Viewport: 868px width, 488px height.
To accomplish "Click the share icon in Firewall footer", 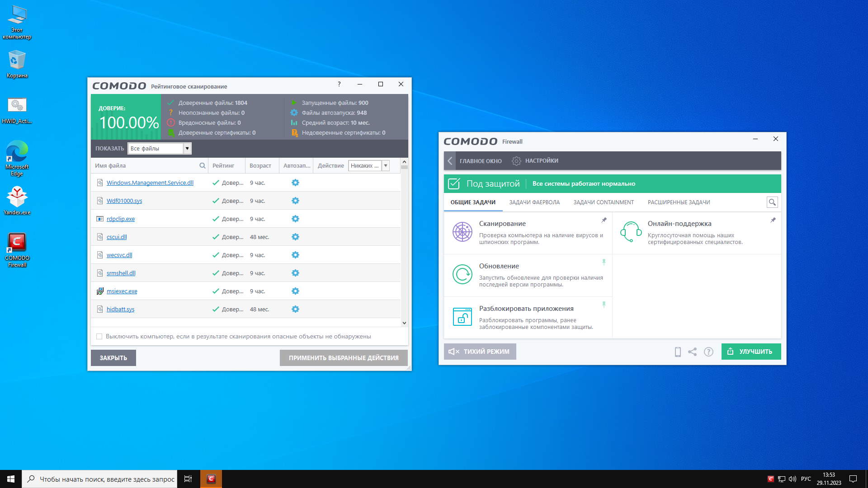I will [692, 352].
